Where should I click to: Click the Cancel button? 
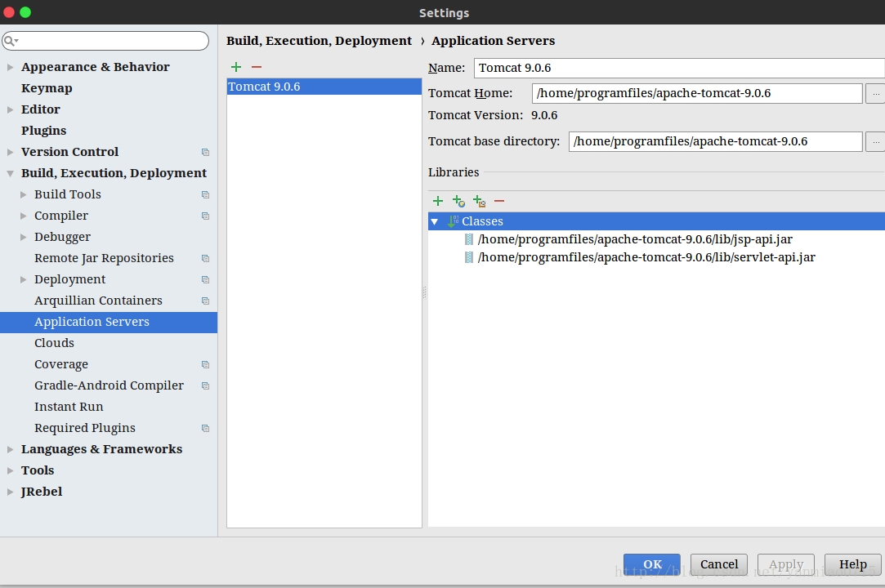[719, 564]
